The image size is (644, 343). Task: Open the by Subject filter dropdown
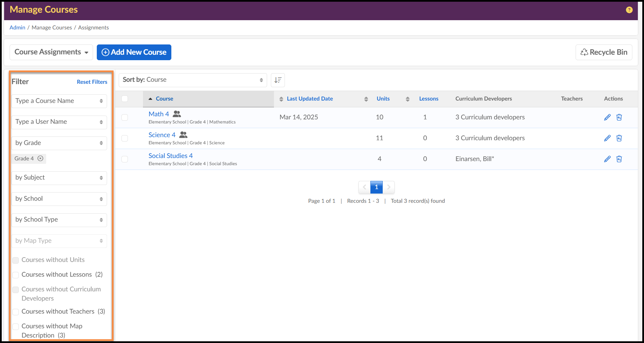point(59,178)
